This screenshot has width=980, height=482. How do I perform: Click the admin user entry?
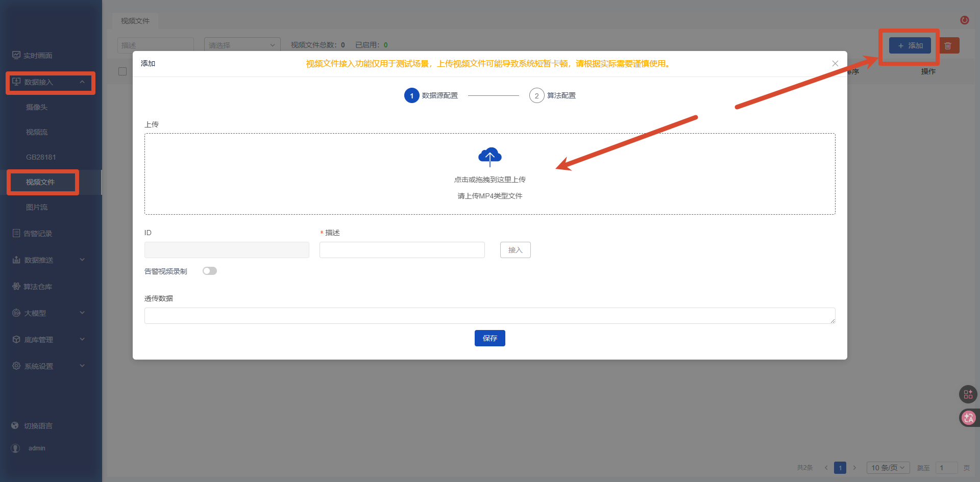pyautogui.click(x=29, y=448)
